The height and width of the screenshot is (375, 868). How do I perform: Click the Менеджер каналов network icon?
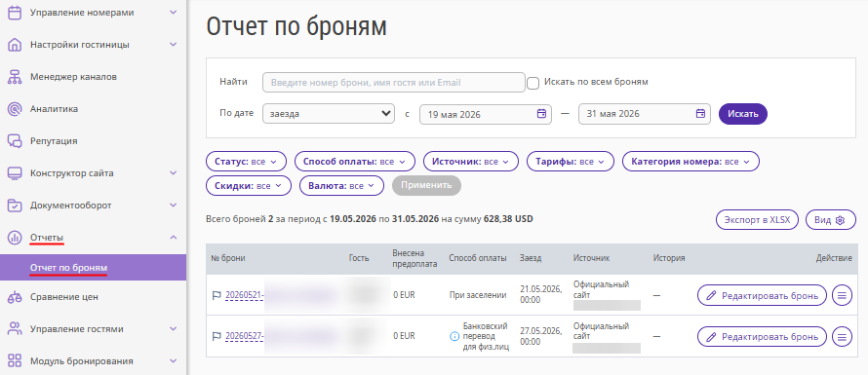[x=15, y=77]
